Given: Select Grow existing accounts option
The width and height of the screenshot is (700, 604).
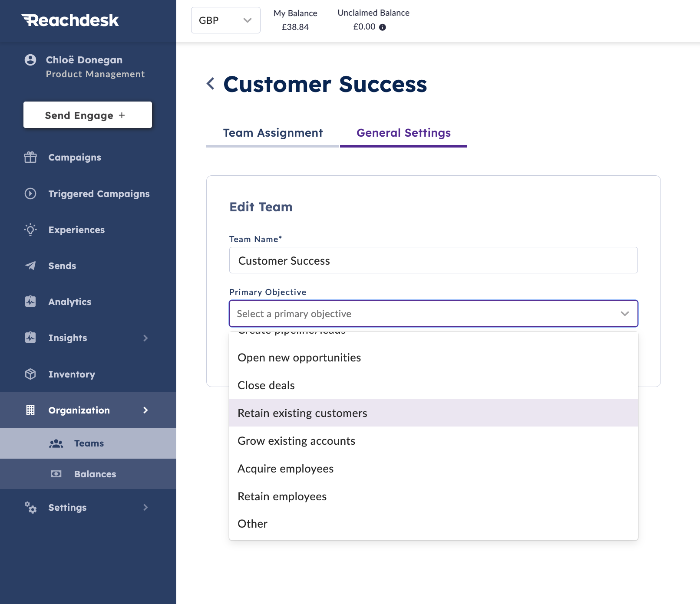Looking at the screenshot, I should tap(433, 441).
